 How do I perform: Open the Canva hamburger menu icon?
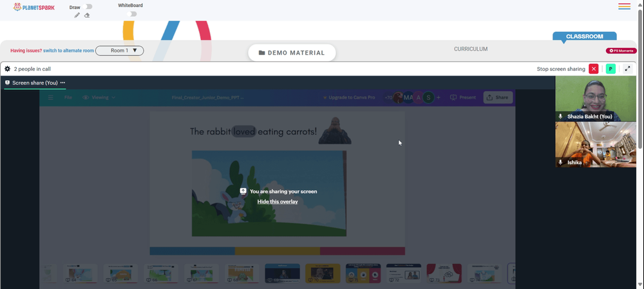click(x=50, y=97)
